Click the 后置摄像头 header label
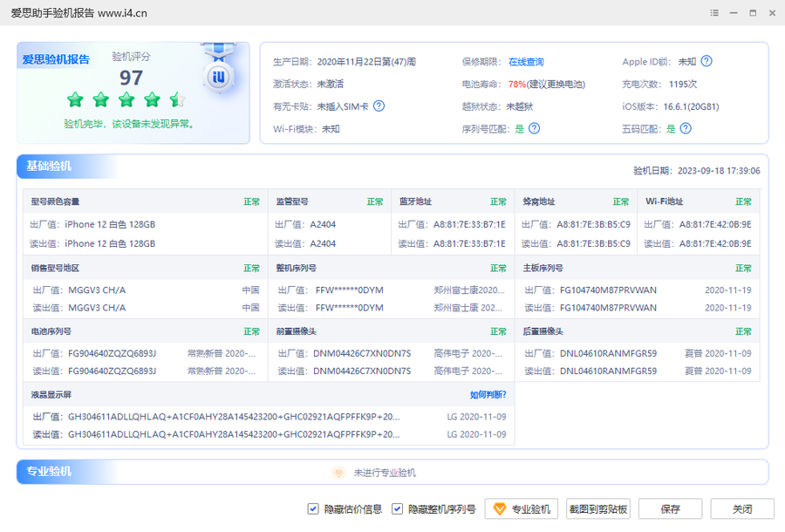785x532 pixels. 543,331
